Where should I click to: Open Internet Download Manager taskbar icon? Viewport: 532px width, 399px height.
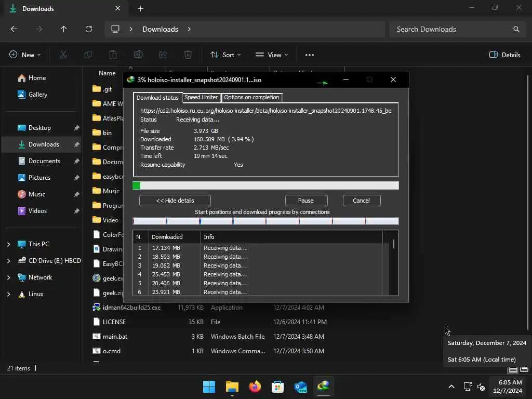[323, 387]
